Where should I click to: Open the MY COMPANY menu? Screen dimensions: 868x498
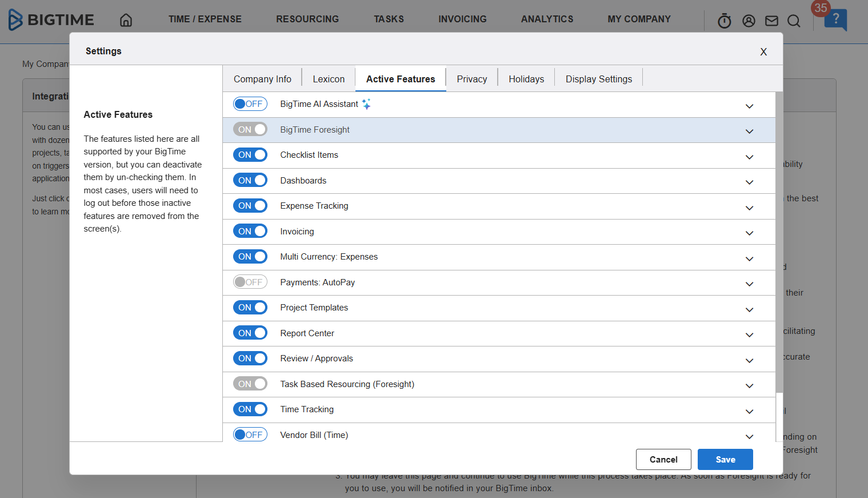click(x=639, y=19)
